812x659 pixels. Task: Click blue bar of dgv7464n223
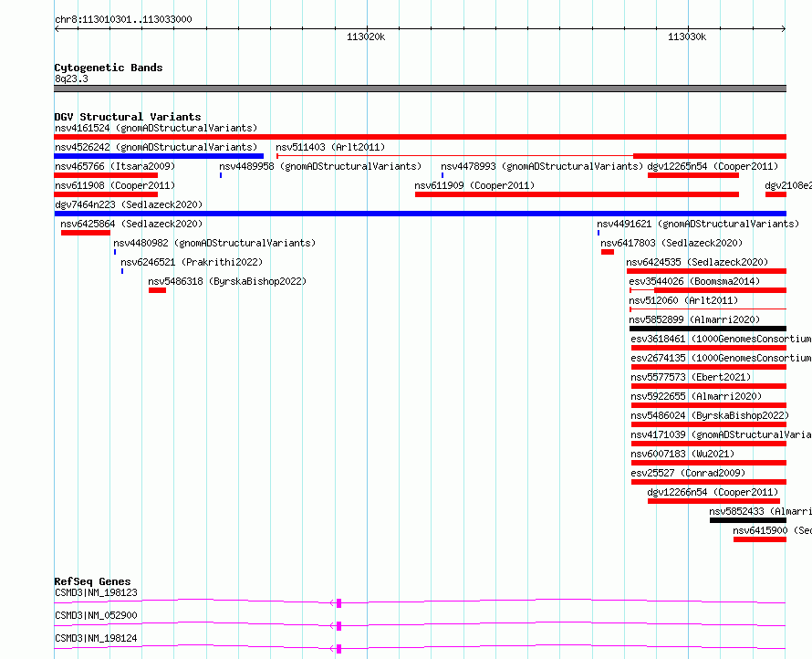(420, 214)
